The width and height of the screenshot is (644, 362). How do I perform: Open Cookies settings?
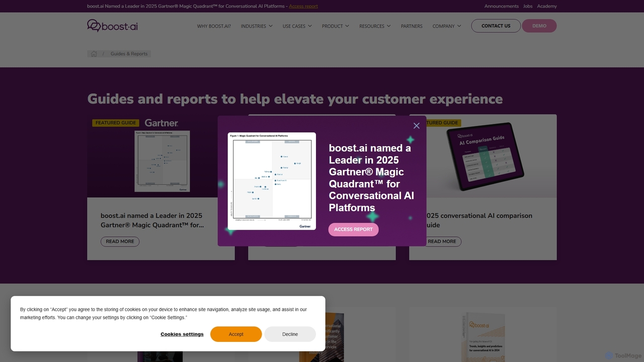point(182,334)
